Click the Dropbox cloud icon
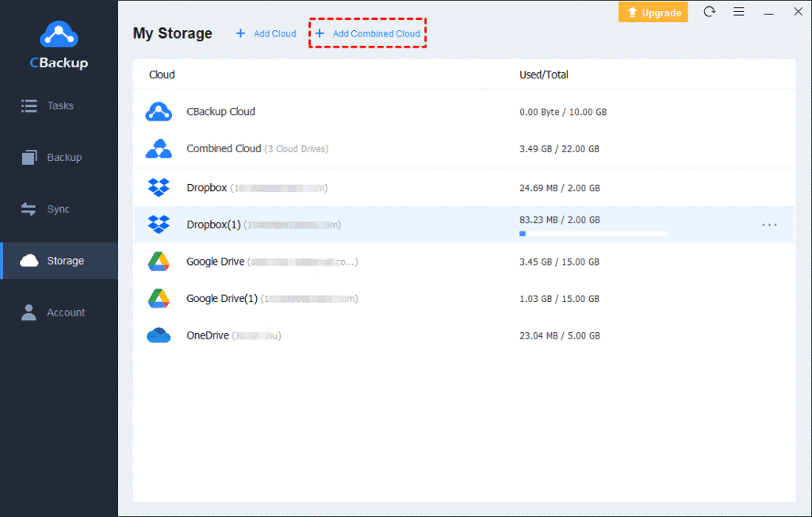The height and width of the screenshot is (517, 812). [x=159, y=187]
